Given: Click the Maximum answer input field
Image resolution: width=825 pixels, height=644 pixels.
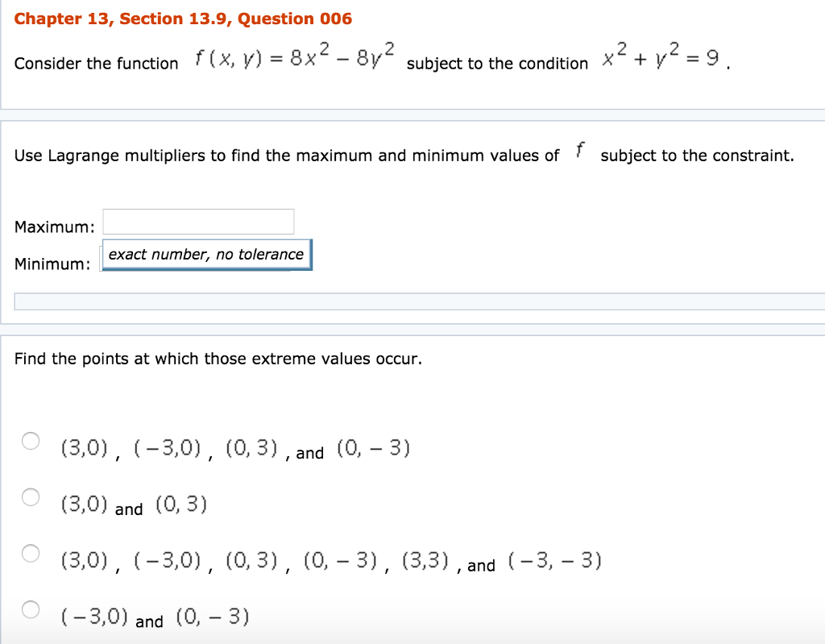Looking at the screenshot, I should tap(198, 222).
